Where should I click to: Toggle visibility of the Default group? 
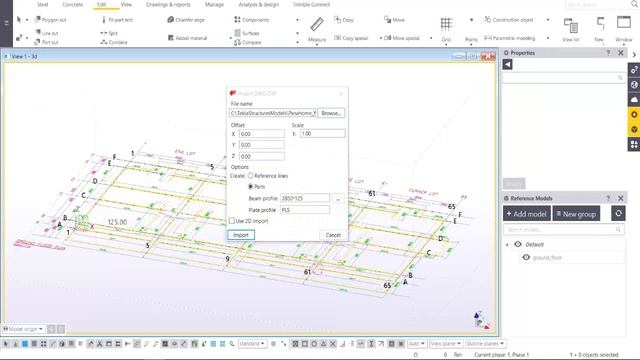tap(518, 244)
